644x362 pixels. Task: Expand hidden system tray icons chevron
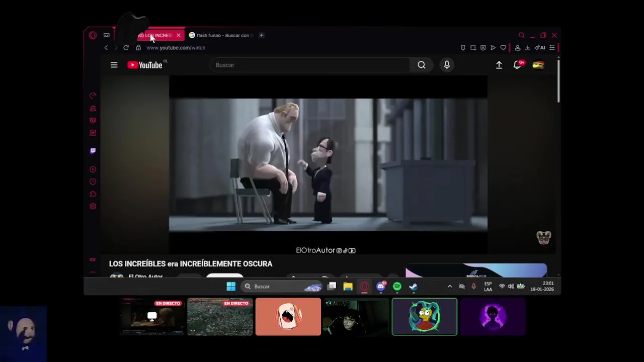450,287
